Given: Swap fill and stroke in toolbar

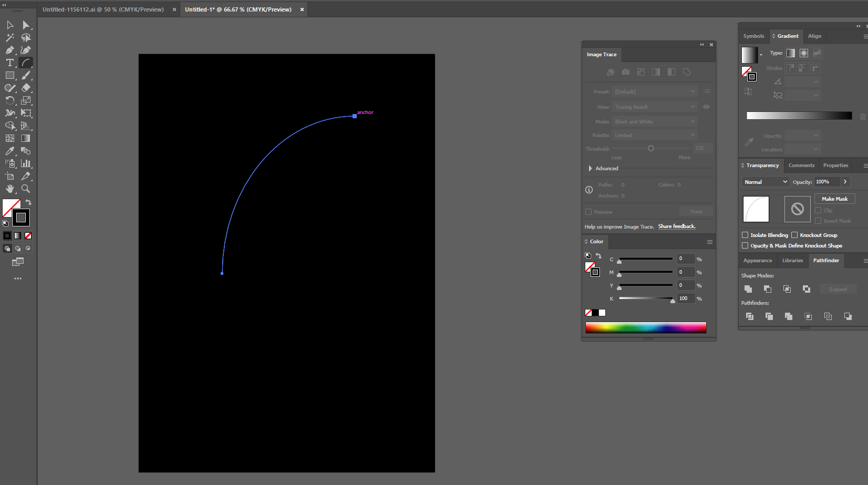Looking at the screenshot, I should [x=28, y=202].
